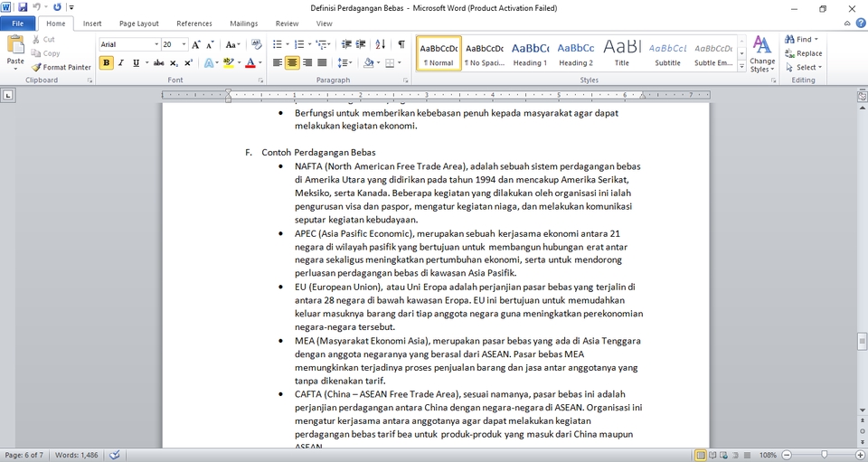The width and height of the screenshot is (868, 462).
Task: Open the highlight color dropdown arrow
Action: (239, 62)
